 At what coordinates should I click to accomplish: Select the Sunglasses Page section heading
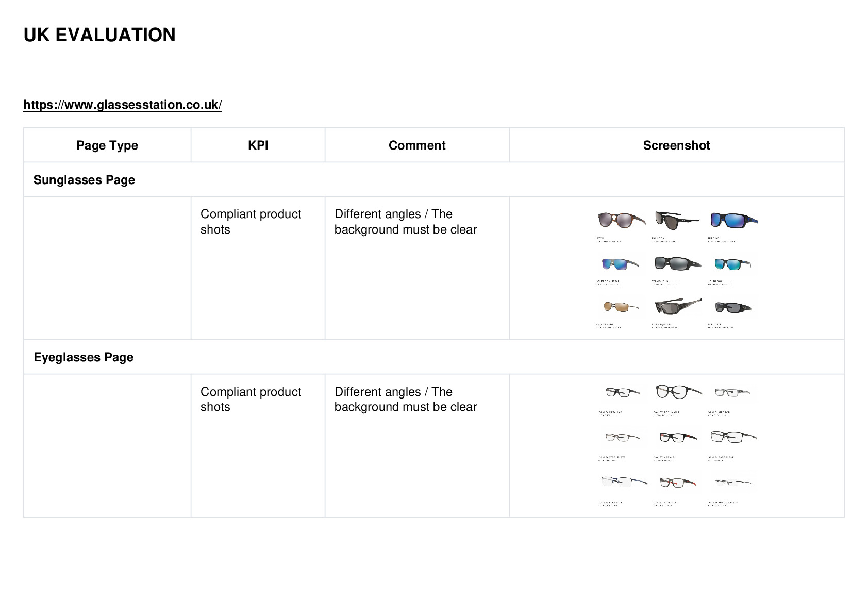[x=84, y=180]
